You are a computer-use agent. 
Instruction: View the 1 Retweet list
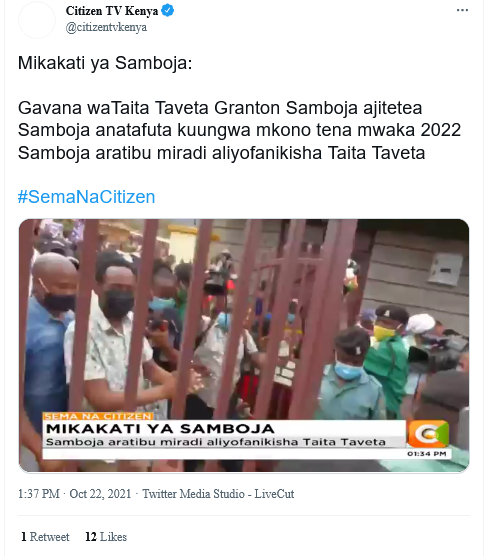45,536
